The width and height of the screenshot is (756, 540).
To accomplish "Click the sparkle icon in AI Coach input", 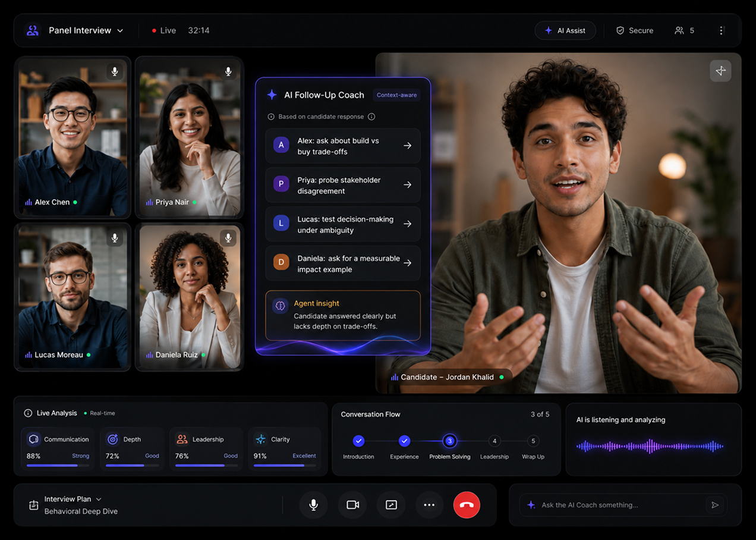I will (x=531, y=505).
